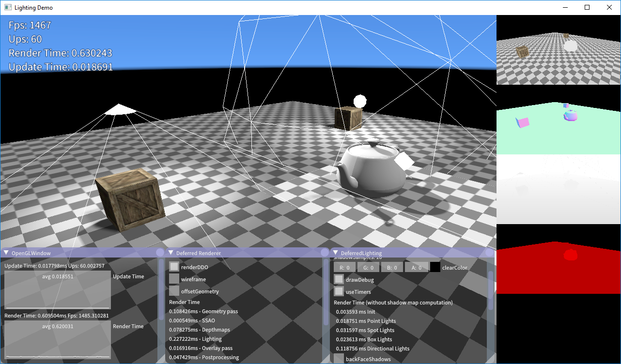Screen dimensions: 621x364
Task: Collapse the DeferredLighting panel triangle
Action: tap(336, 253)
